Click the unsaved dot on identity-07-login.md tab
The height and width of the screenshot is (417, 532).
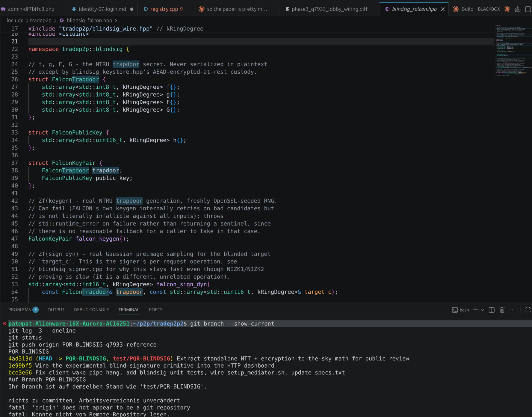pyautogui.click(x=132, y=9)
